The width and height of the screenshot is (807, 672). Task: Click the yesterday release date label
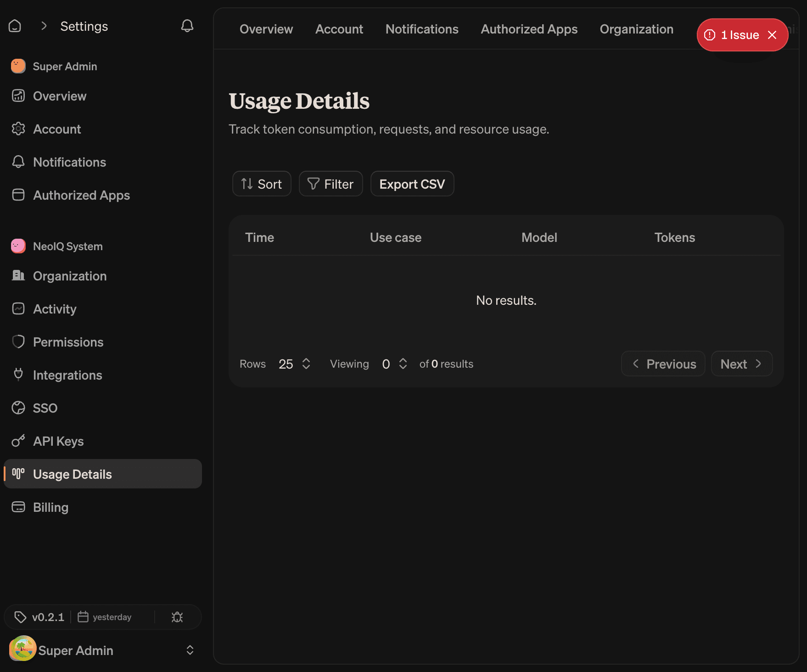point(112,617)
